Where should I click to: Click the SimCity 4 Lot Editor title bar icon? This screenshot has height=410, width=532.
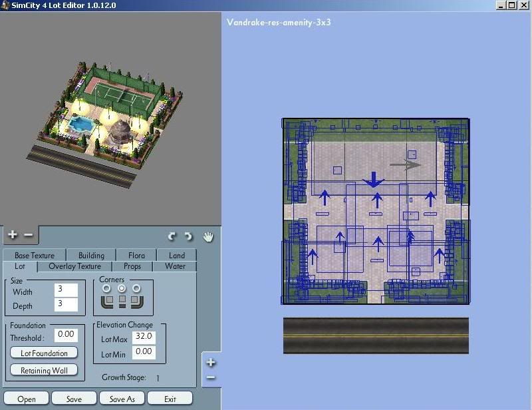tap(5, 5)
